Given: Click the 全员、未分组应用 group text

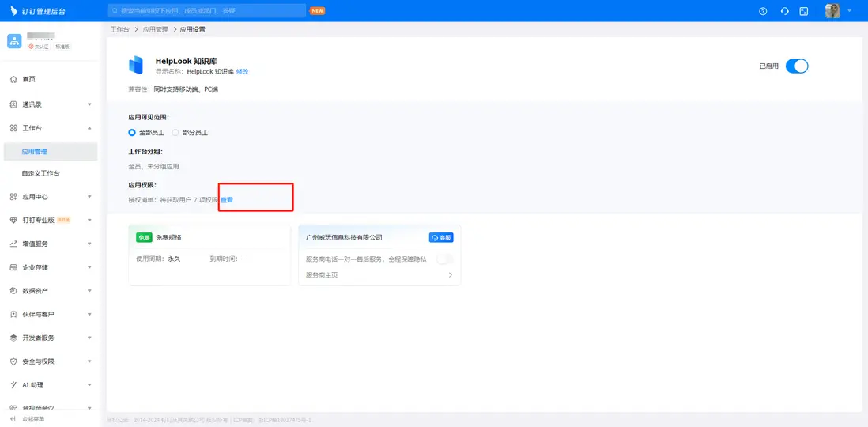Looking at the screenshot, I should pos(154,166).
